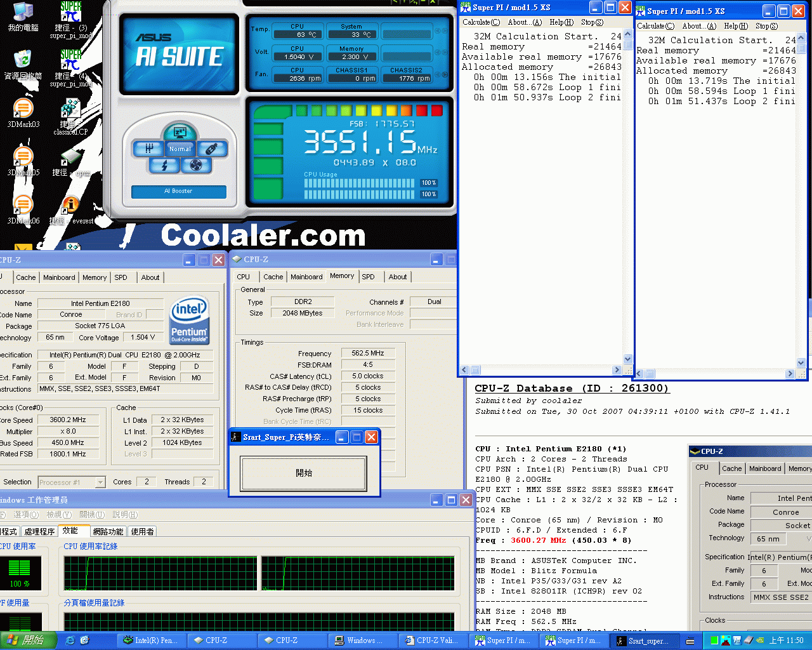Click the language bar keyboard icon in taskbar
Image resolution: width=812 pixels, height=650 pixels.
[x=690, y=641]
